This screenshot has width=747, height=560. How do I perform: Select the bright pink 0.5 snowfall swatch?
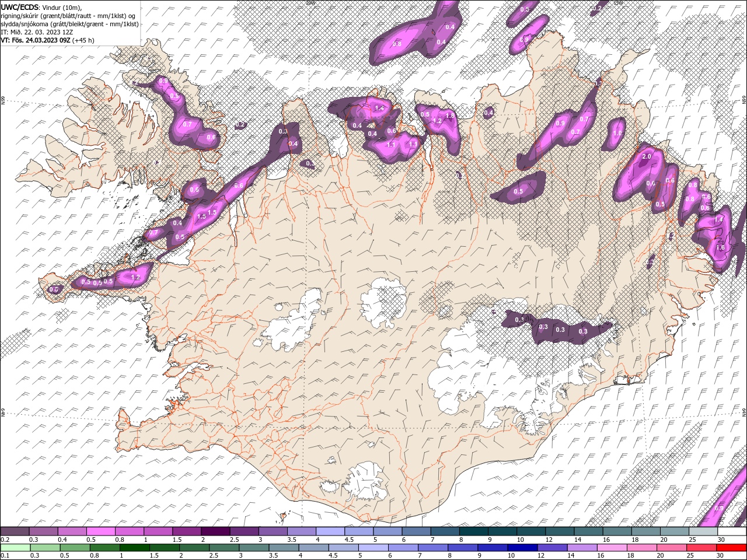[x=101, y=531]
